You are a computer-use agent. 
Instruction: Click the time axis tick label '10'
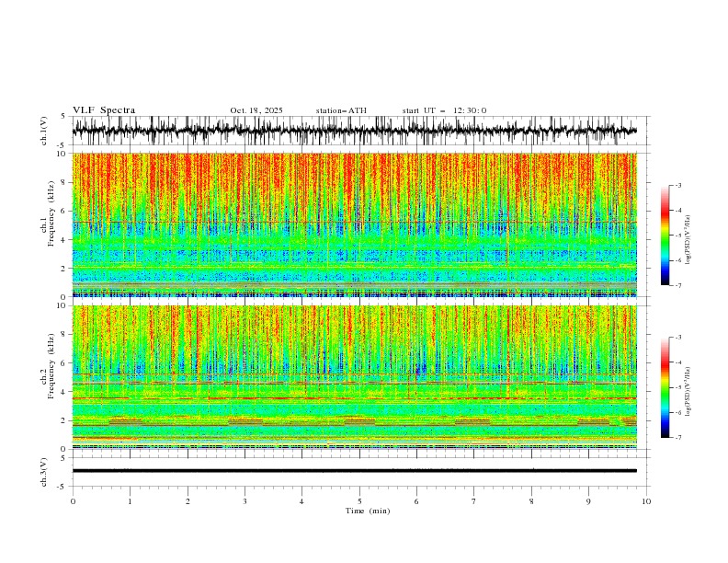646,501
